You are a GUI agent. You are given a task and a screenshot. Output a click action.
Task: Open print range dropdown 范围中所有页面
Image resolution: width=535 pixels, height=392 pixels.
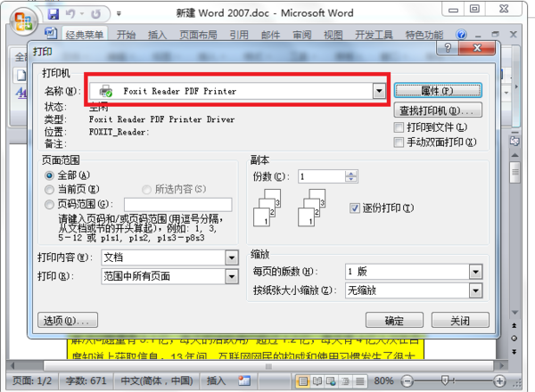pos(232,276)
